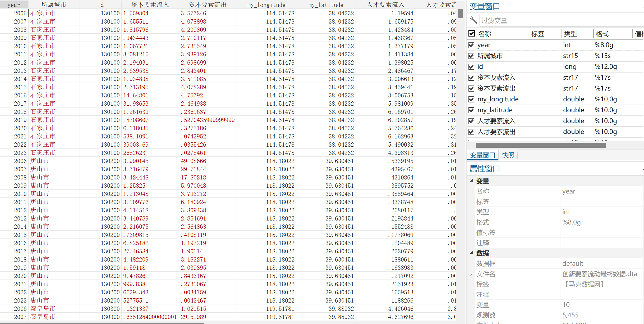Select the 变量窗口 tab
Image resolution: width=644 pixels, height=324 pixels.
[x=482, y=155]
